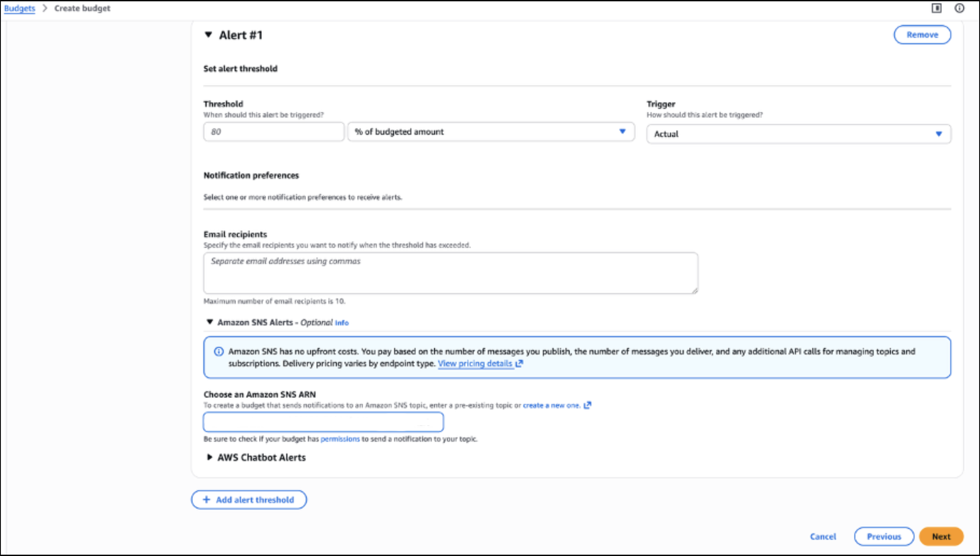This screenshot has height=556, width=980.
Task: Click external-link icon after create a new one
Action: [587, 405]
